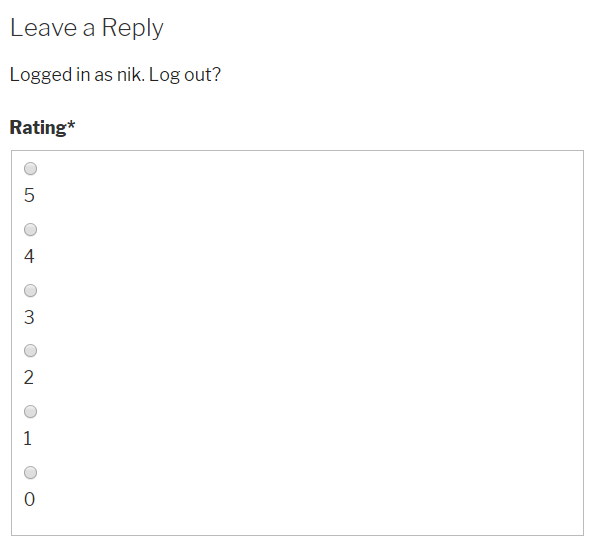594x550 pixels.
Task: Click the '2' rating label text
Action: coord(29,378)
